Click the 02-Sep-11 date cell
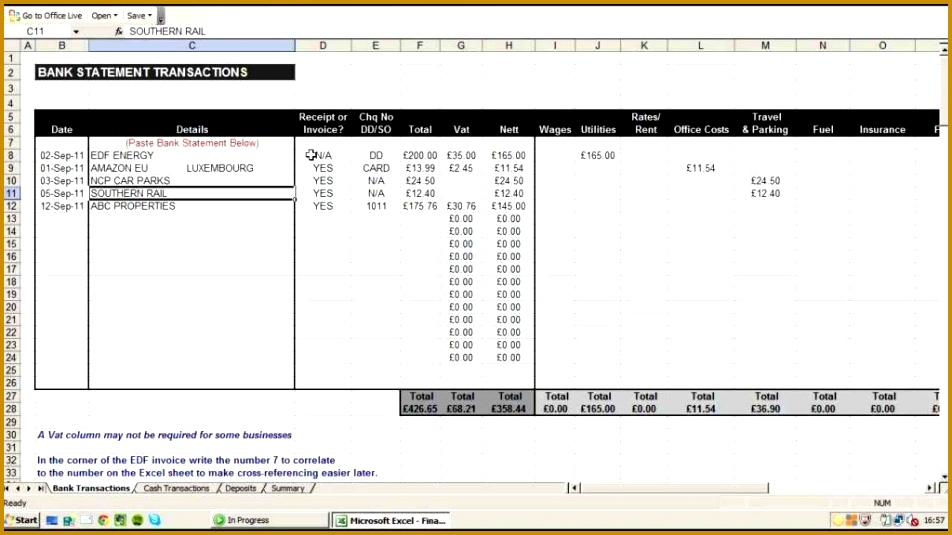The width and height of the screenshot is (952, 535). (x=62, y=155)
